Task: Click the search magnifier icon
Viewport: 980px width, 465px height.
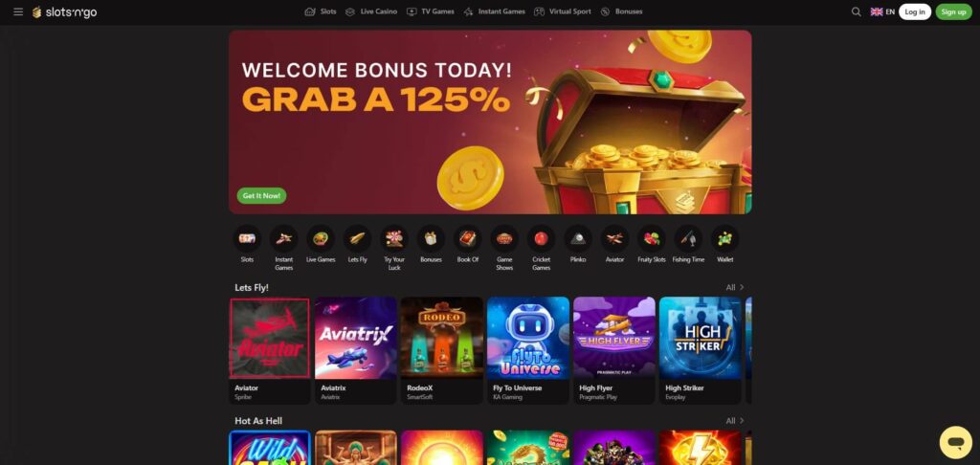Action: [857, 11]
